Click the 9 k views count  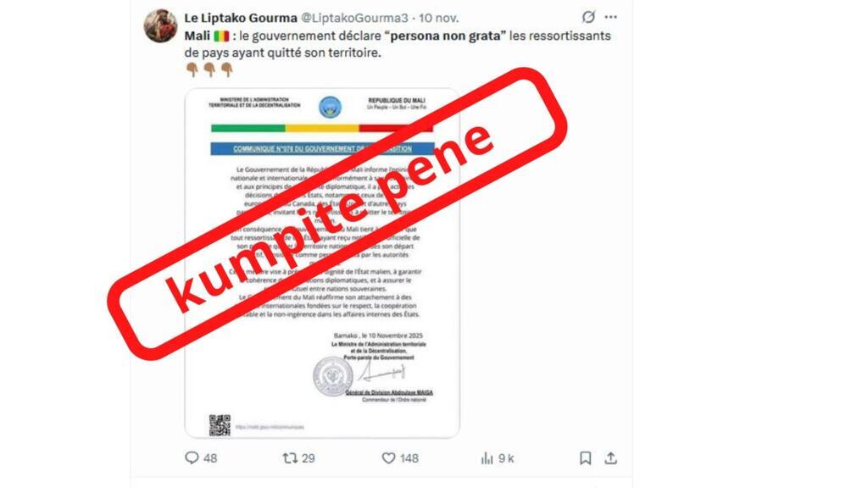click(506, 458)
